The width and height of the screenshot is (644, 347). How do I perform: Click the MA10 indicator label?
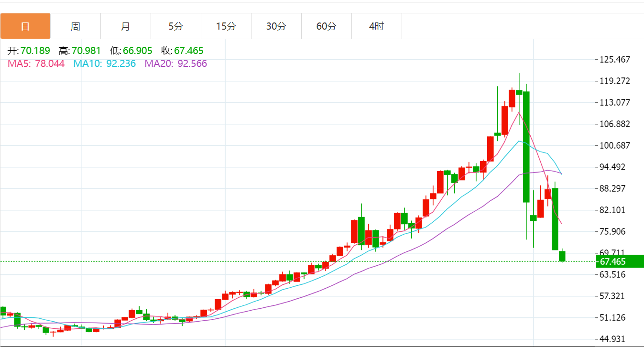click(104, 64)
